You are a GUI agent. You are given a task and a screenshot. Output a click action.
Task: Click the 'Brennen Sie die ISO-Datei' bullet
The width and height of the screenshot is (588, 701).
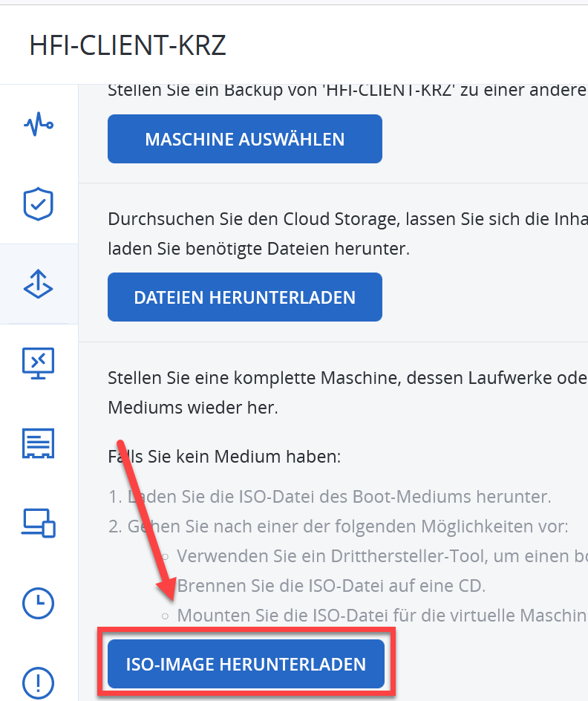pos(331,585)
